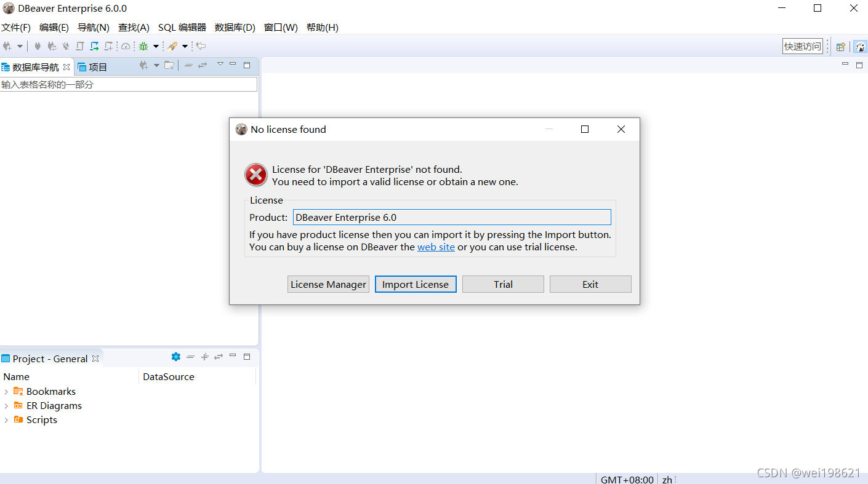Open the web site link in dialog
Image resolution: width=868 pixels, height=484 pixels.
click(x=436, y=247)
